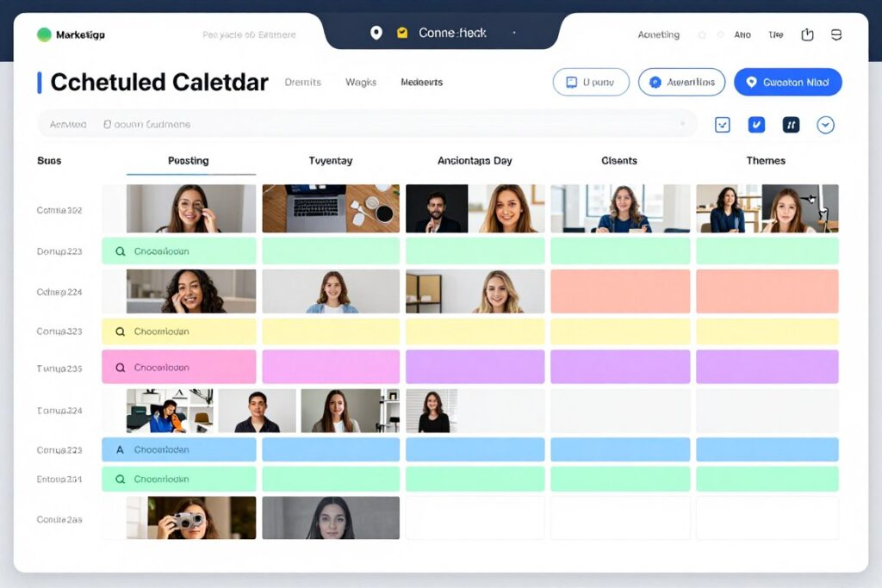Select salmon block under Clsents, Cdnep 224 row
The height and width of the screenshot is (588, 882).
click(620, 291)
